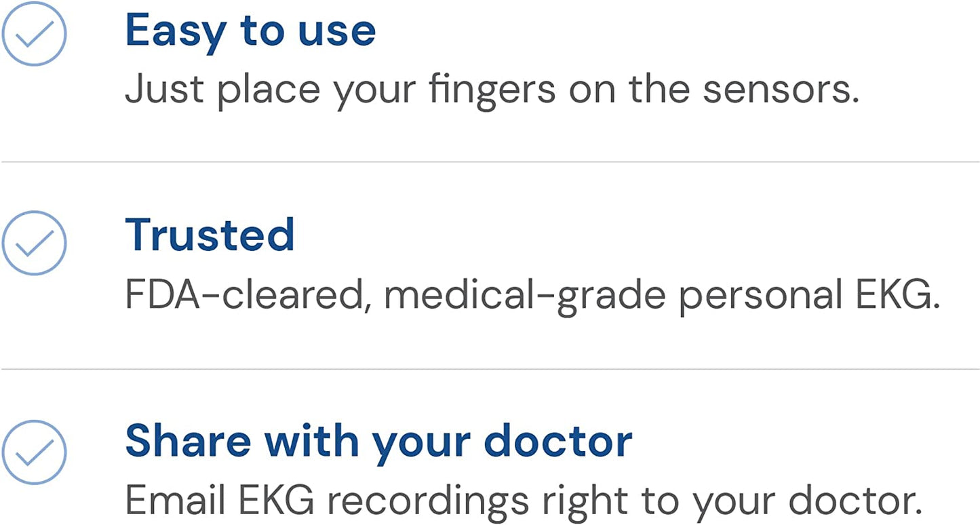Click the word Just starting the first description
Image resolution: width=980 pixels, height=525 pixels.
165,90
